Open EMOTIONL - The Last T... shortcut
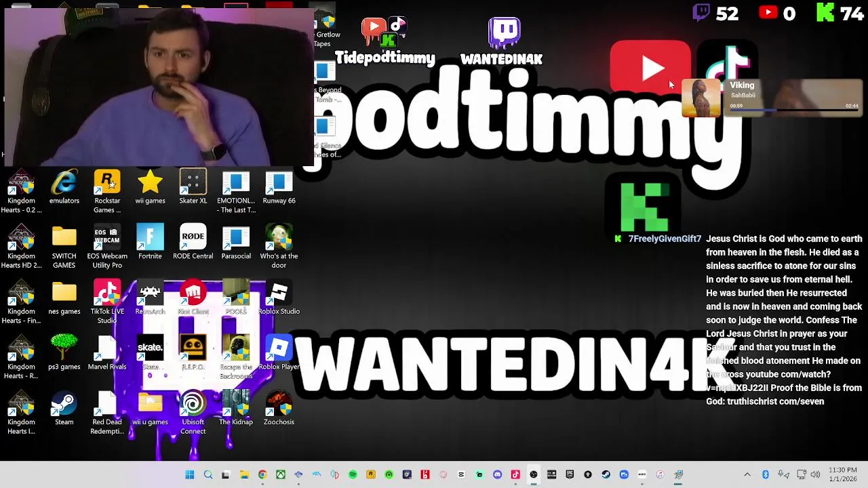Image resolution: width=868 pixels, height=488 pixels. point(236,191)
